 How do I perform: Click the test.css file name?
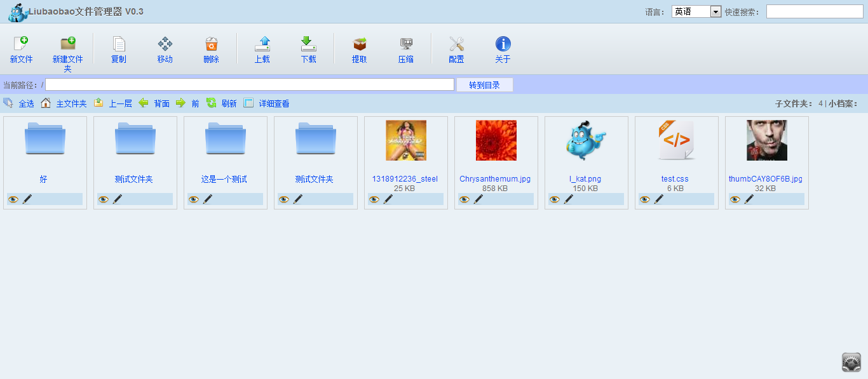(675, 179)
